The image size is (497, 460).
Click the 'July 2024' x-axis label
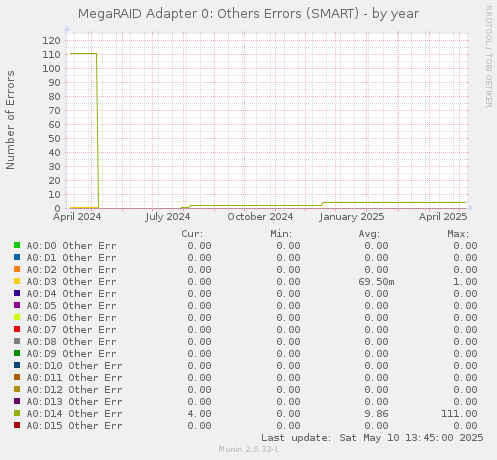(168, 217)
